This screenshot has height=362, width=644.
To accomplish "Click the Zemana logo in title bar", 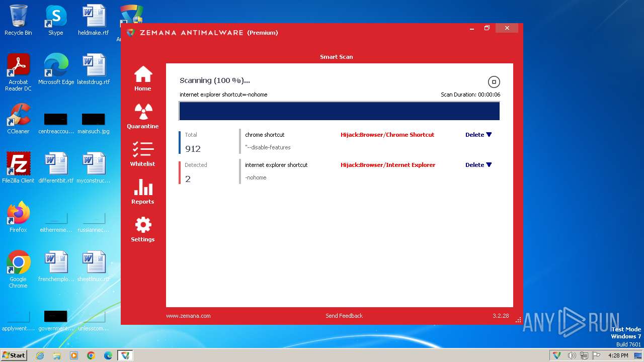I will pos(131,33).
